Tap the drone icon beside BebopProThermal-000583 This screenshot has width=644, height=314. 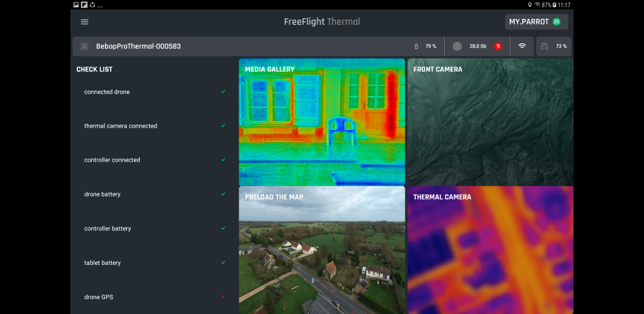[85, 46]
